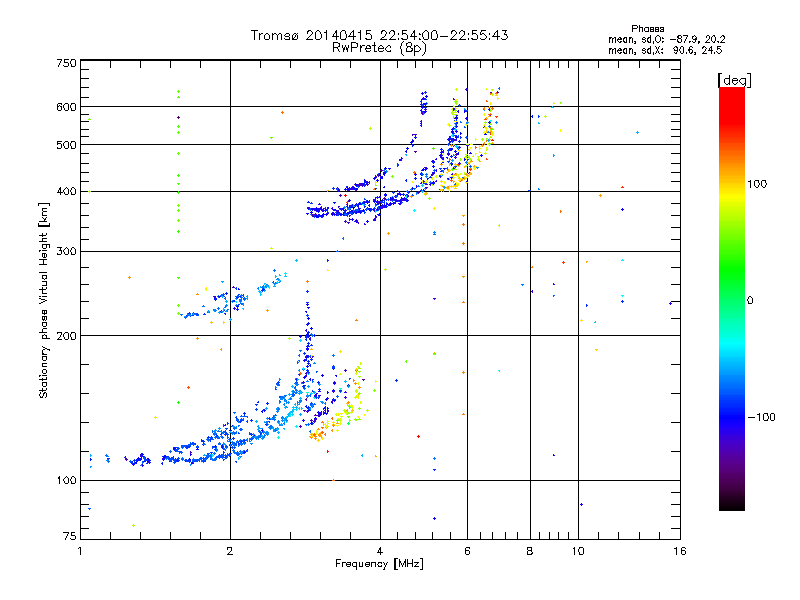Click the 'mean, sd,X: 90.6, 24.5' text

click(665, 50)
